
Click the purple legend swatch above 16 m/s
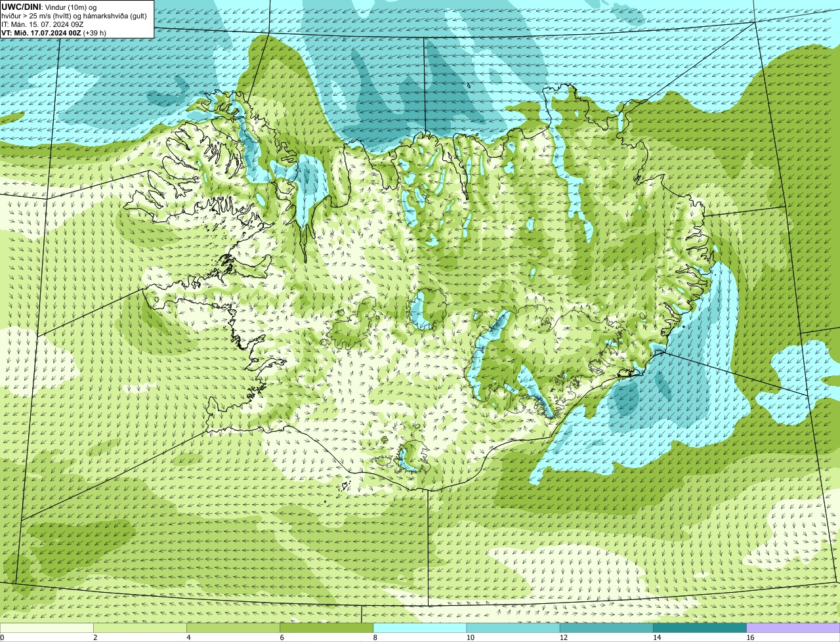793,628
